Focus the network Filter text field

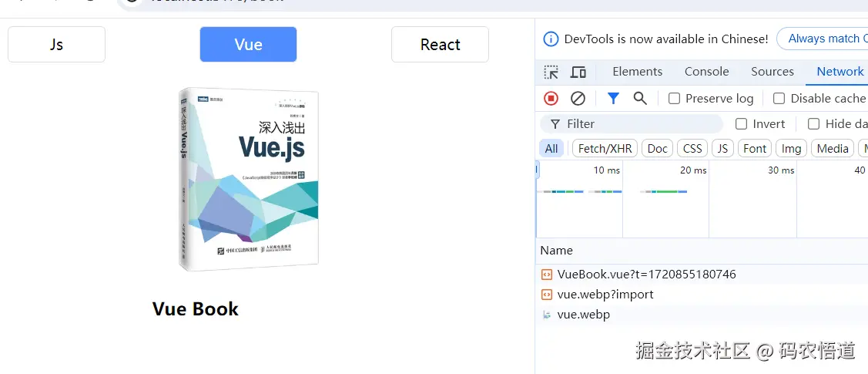631,123
